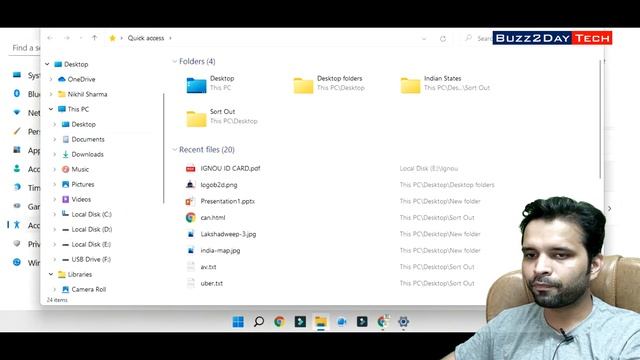The image size is (640, 360).
Task: Click the navigation pane scrollbar
Action: click(x=164, y=148)
